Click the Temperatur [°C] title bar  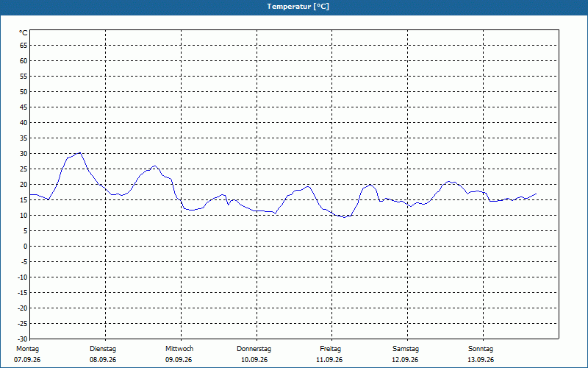(294, 7)
